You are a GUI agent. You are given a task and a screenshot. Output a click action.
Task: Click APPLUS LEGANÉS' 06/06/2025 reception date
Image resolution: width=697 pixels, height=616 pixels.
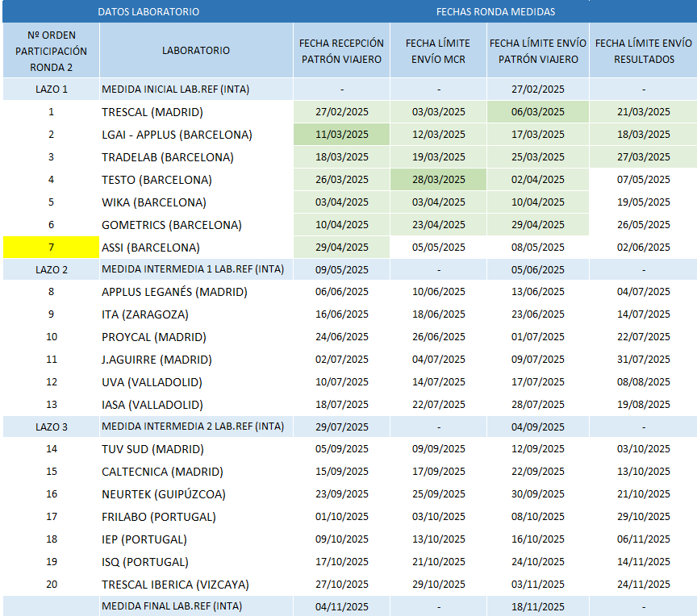coord(341,292)
